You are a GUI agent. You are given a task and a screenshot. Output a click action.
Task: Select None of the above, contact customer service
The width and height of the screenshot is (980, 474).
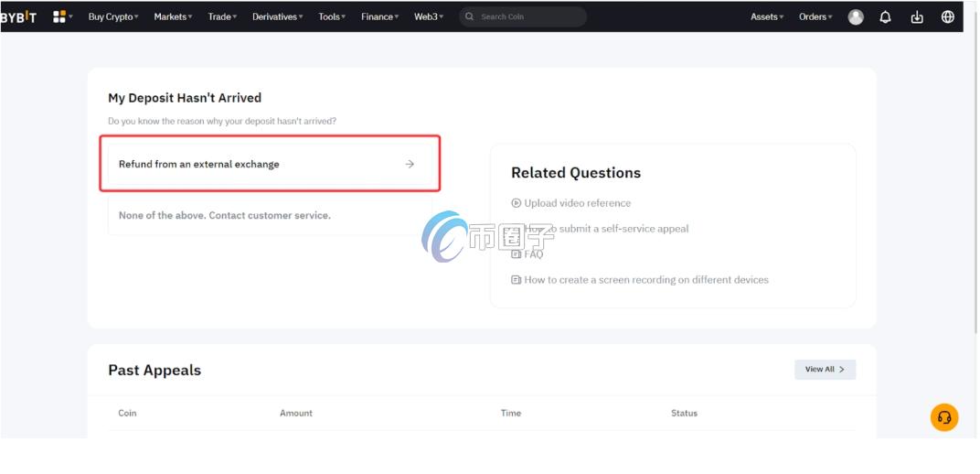pos(225,215)
